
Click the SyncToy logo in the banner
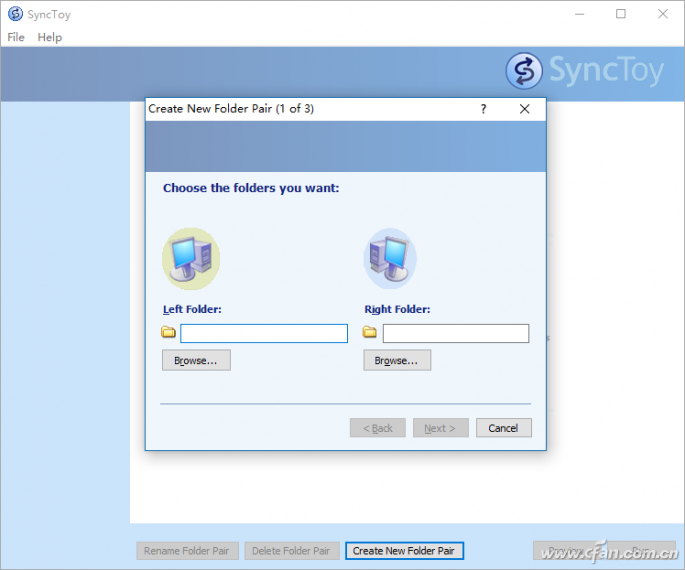585,71
